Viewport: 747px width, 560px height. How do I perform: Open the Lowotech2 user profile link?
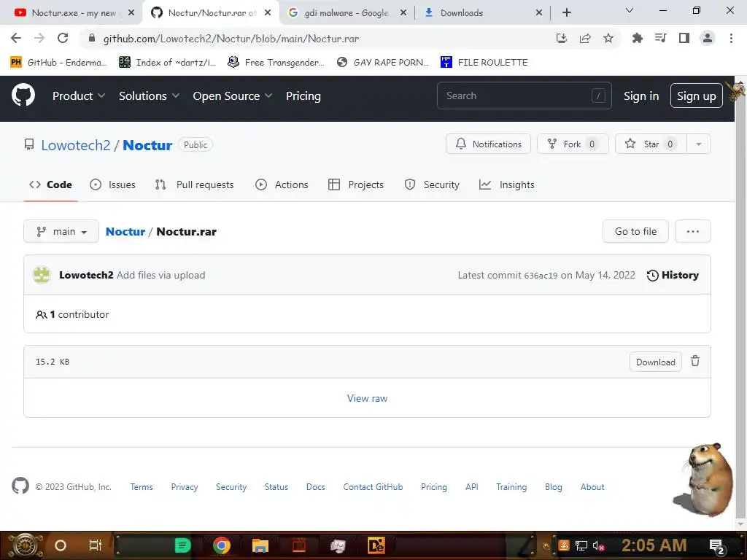[x=76, y=145]
